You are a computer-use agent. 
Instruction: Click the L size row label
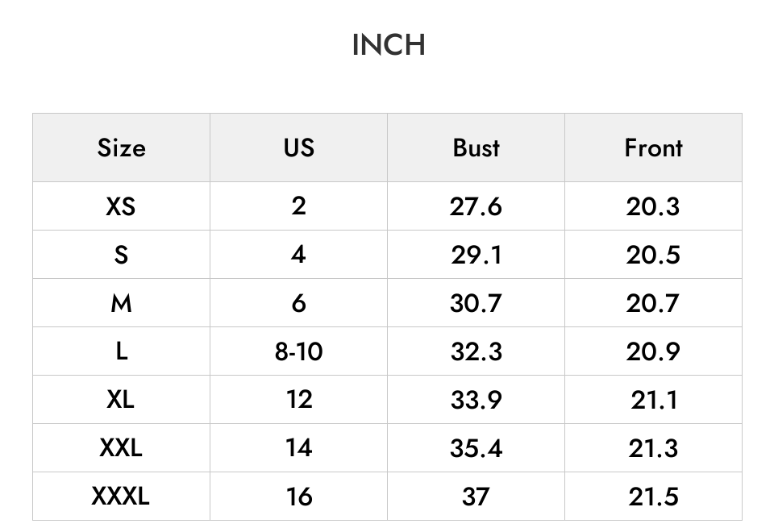point(122,351)
